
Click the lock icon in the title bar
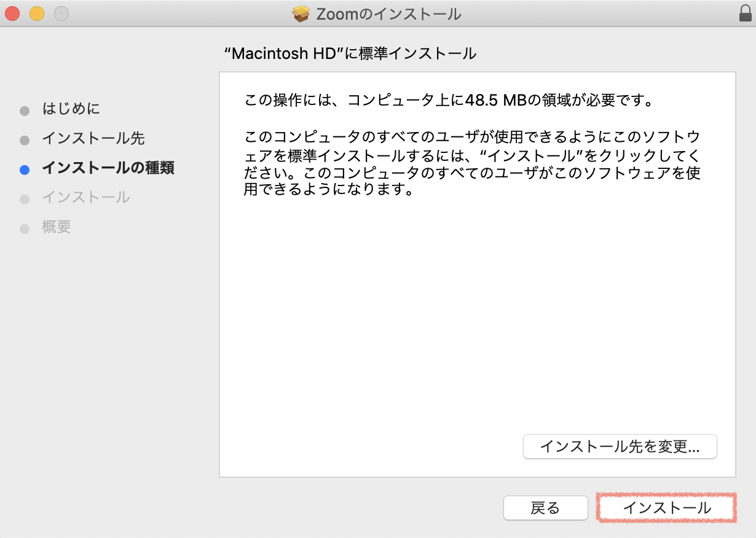pyautogui.click(x=745, y=14)
